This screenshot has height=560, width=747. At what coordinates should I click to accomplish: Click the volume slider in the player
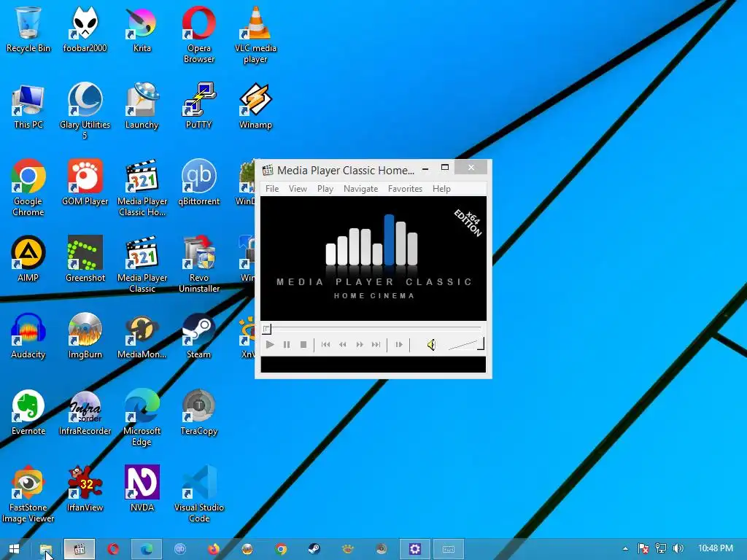pyautogui.click(x=466, y=344)
